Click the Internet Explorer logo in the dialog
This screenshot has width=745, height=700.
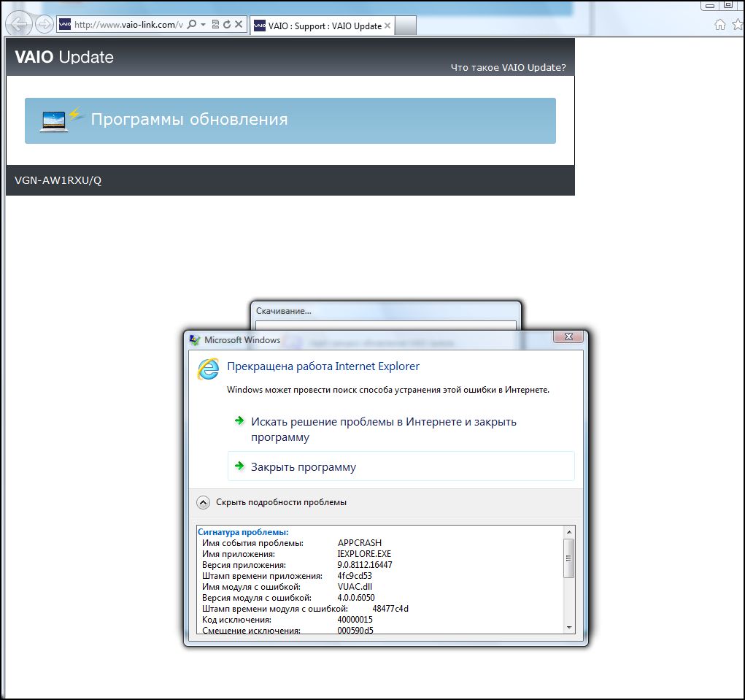click(208, 369)
